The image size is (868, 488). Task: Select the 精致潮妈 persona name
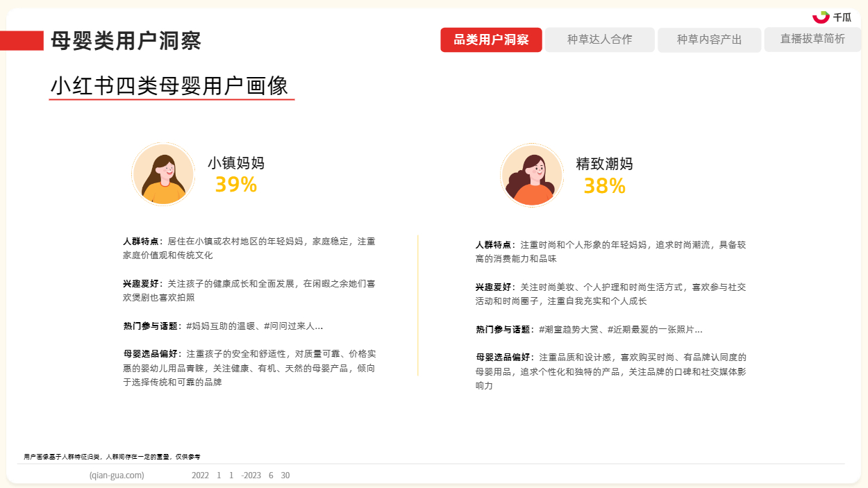coord(604,165)
